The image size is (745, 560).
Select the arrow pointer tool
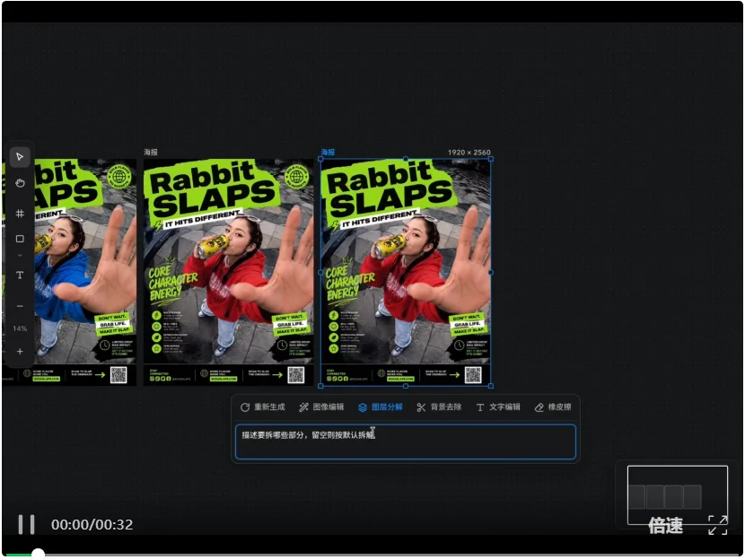point(20,157)
